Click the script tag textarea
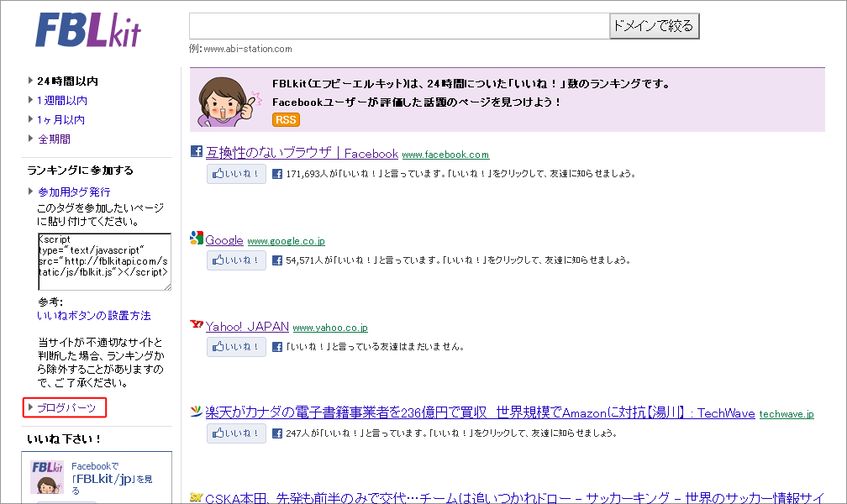Viewport: 847px width, 504px height. (x=104, y=262)
